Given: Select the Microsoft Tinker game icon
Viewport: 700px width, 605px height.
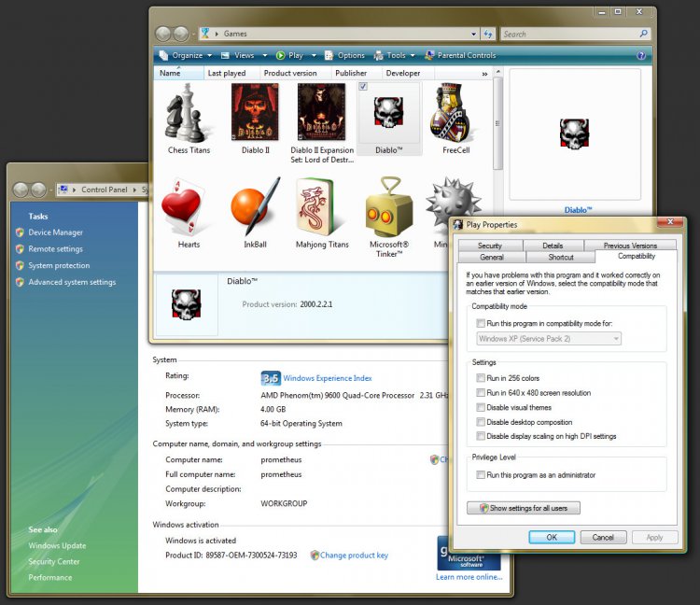Looking at the screenshot, I should [x=388, y=206].
